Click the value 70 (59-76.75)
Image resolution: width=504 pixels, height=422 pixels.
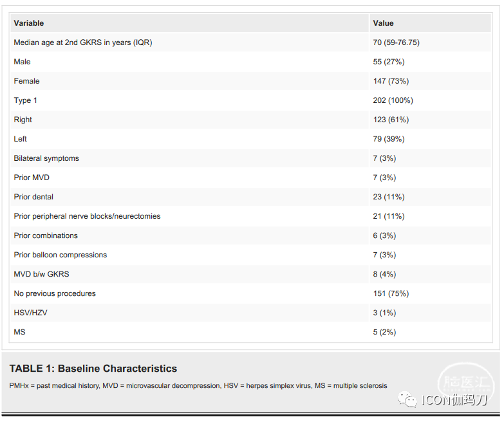(397, 42)
